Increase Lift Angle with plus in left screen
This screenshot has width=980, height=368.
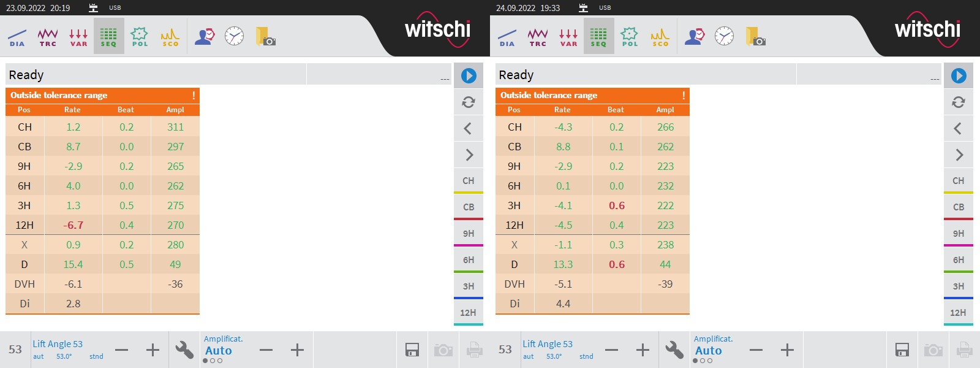click(x=153, y=350)
